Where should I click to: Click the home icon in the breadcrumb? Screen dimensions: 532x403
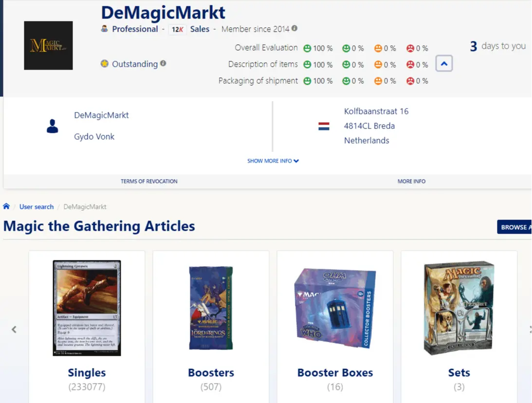[x=6, y=206]
